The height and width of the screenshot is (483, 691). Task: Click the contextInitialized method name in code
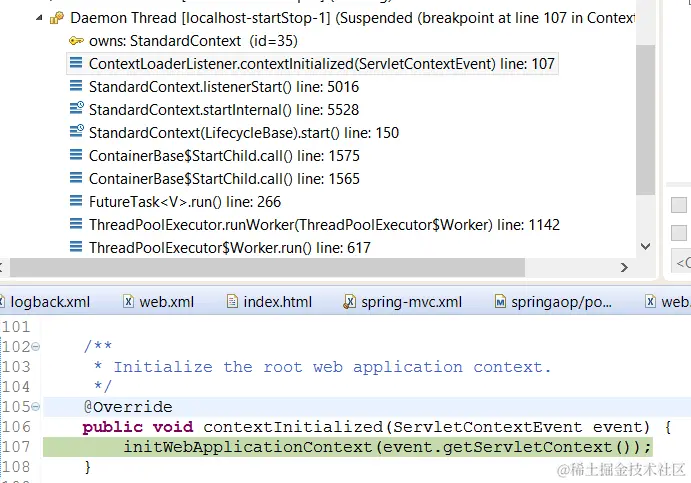coord(293,427)
